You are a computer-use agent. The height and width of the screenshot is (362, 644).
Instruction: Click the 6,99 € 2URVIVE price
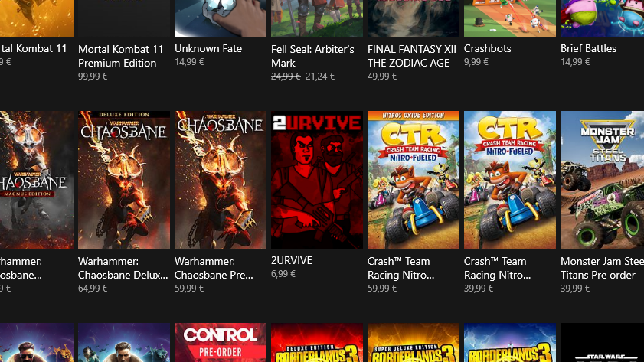283,274
